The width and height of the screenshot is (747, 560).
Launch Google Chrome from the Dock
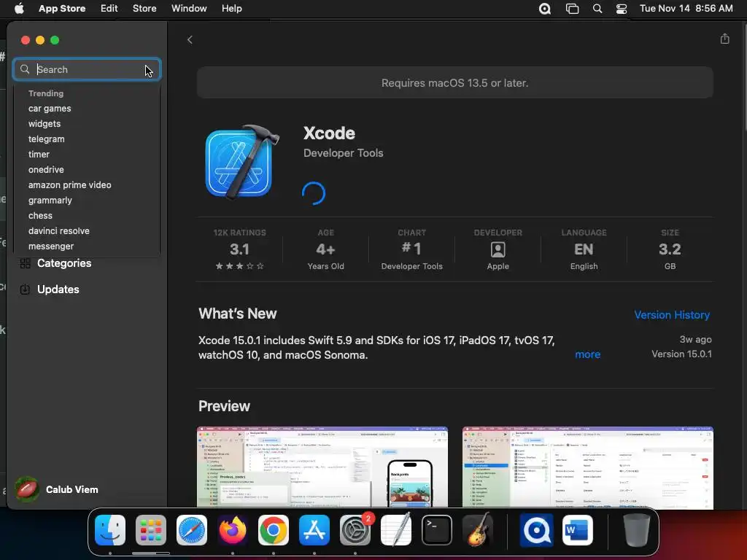pyautogui.click(x=274, y=530)
